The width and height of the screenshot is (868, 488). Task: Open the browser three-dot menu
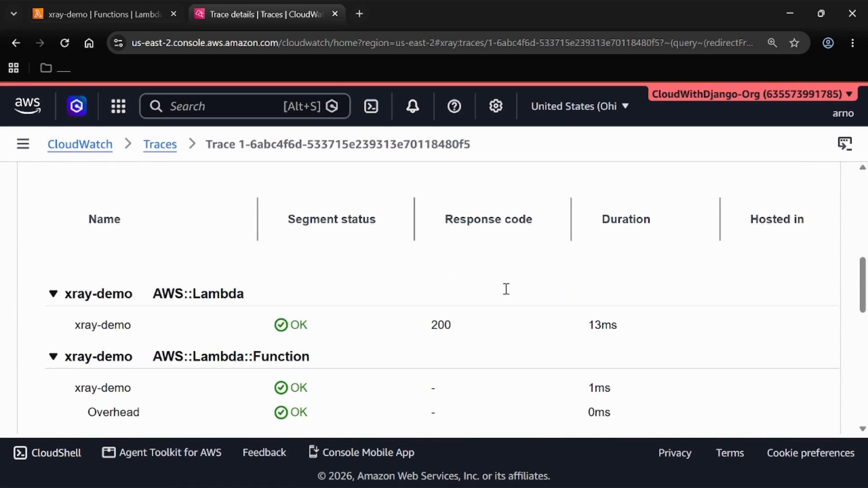(853, 43)
